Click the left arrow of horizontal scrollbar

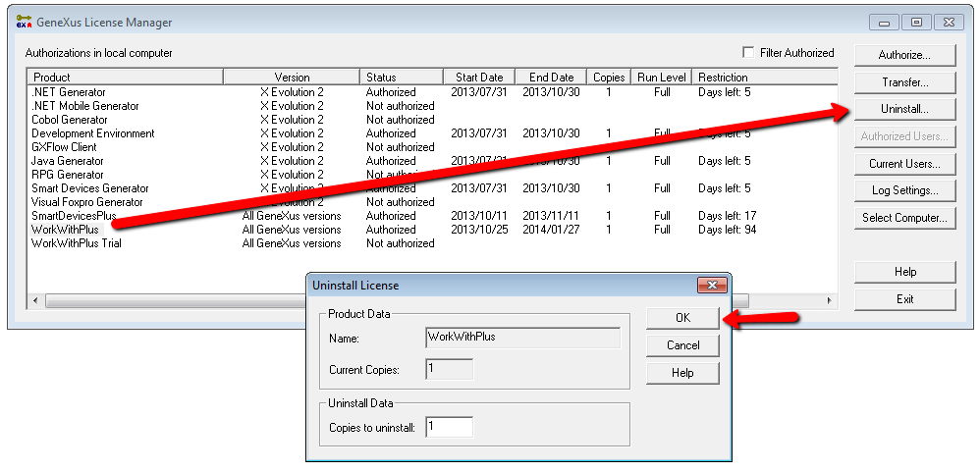35,300
